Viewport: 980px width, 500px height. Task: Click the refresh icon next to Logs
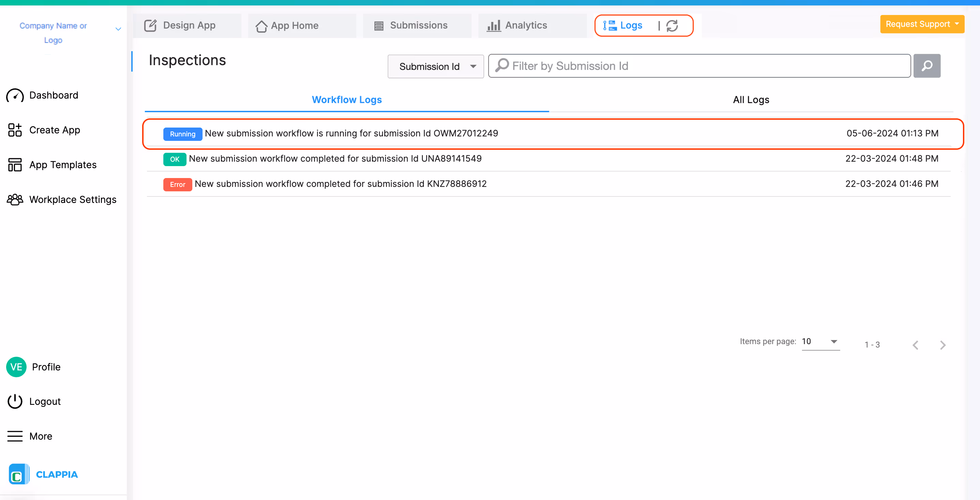pyautogui.click(x=672, y=26)
